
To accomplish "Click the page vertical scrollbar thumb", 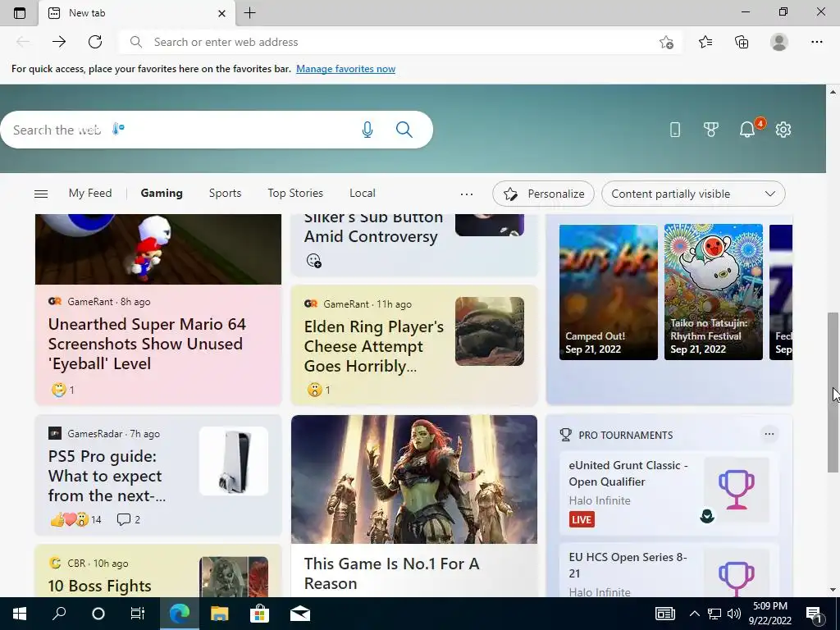I will tap(833, 393).
